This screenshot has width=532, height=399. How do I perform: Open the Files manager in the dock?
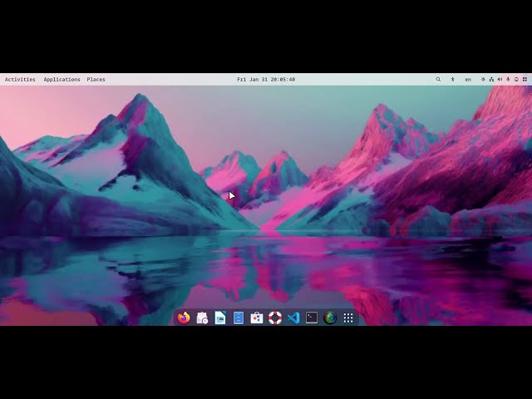(x=239, y=318)
